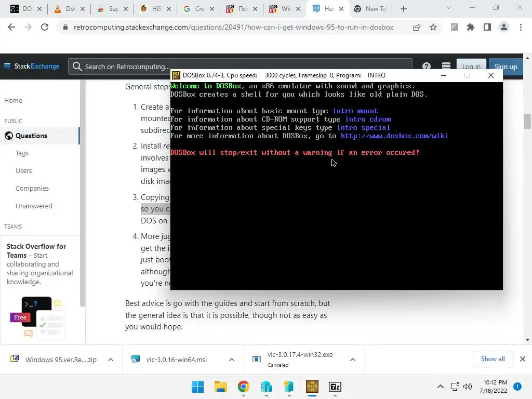Open Chrome from the taskbar
Viewport: 532px width, 399px height.
(243, 387)
